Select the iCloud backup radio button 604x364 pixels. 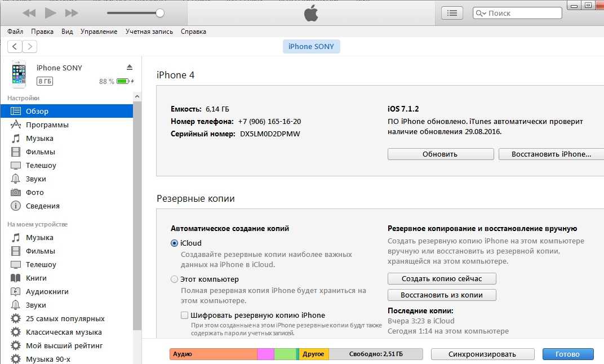click(x=174, y=243)
